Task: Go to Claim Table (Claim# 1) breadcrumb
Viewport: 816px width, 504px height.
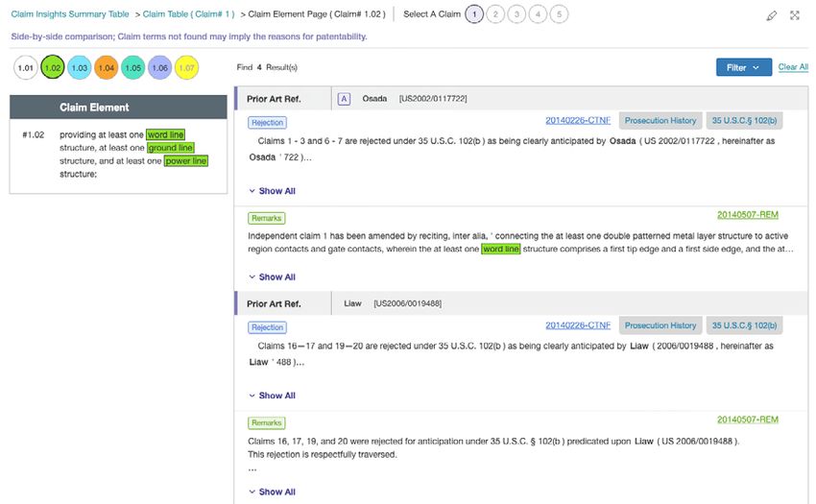Action: [189, 14]
